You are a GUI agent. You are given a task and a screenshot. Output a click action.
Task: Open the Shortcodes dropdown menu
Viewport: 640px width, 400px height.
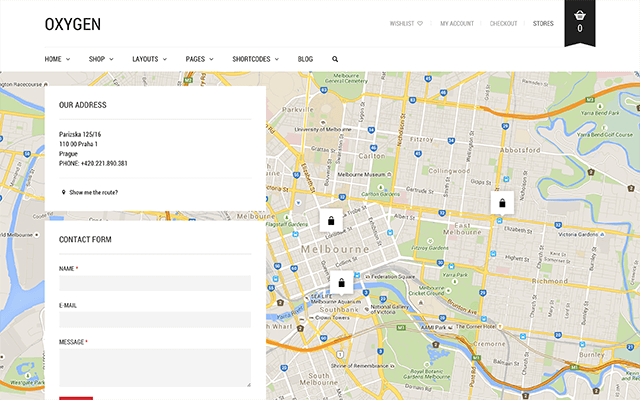click(x=255, y=59)
